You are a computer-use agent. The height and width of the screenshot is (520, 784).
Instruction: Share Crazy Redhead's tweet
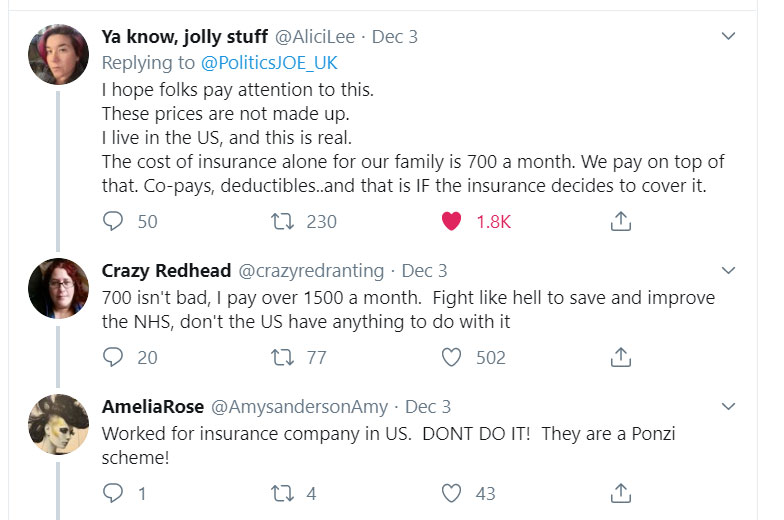pyautogui.click(x=620, y=357)
